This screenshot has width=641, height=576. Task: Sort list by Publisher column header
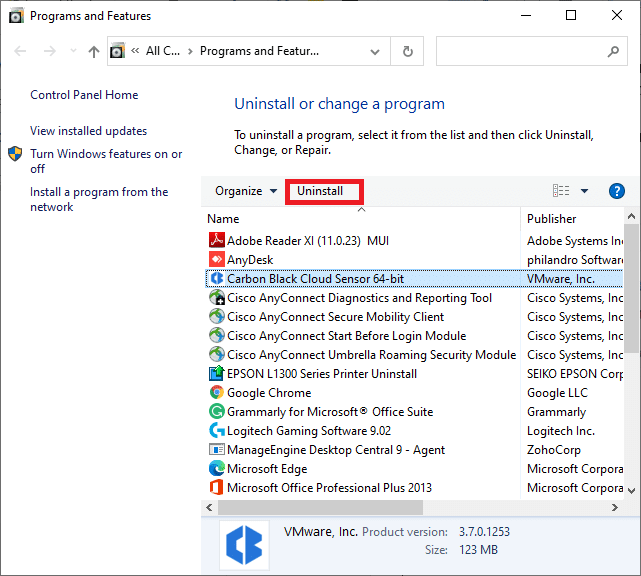[570, 218]
